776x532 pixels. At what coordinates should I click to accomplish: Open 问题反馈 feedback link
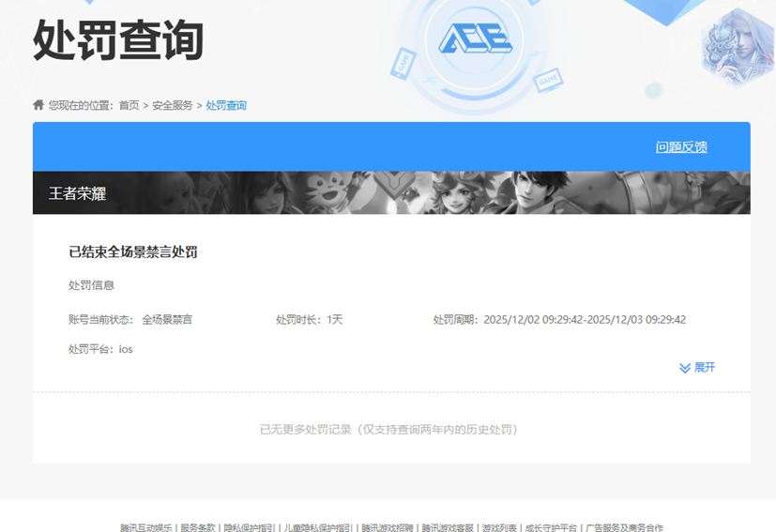coord(681,146)
